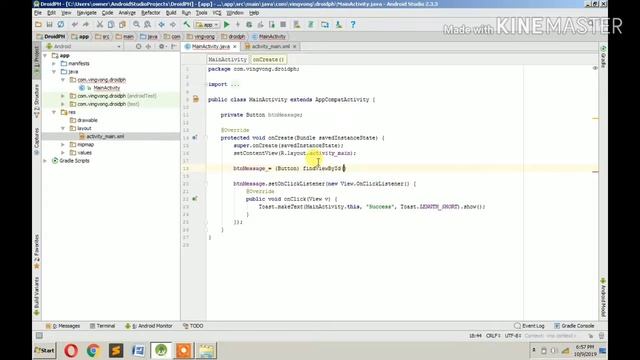The width and height of the screenshot is (640, 360).
Task: Open the app run configuration dropdown
Action: [x=207, y=25]
